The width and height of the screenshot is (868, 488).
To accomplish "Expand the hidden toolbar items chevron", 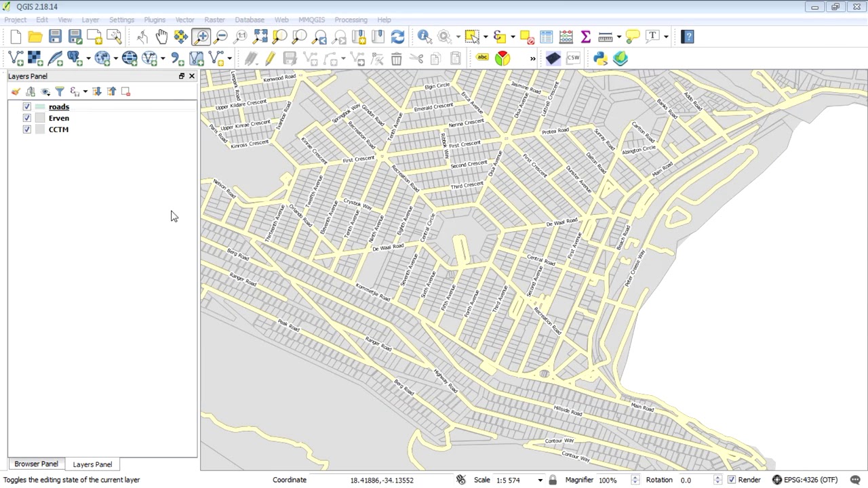I will (532, 59).
